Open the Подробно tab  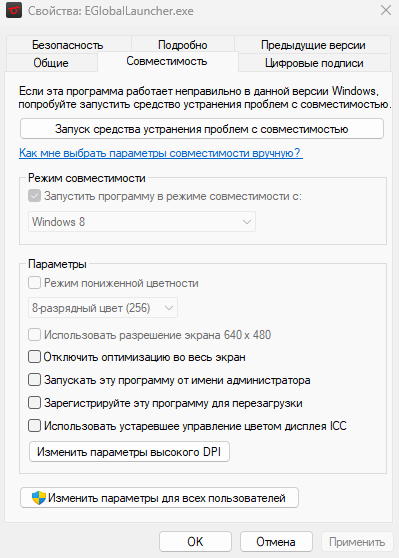(x=183, y=44)
